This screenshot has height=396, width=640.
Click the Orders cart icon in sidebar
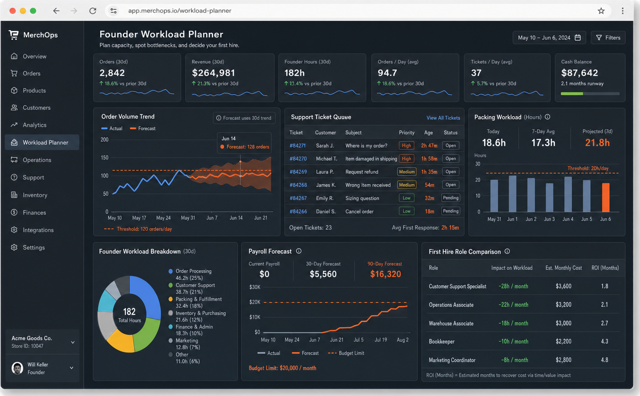click(x=14, y=73)
